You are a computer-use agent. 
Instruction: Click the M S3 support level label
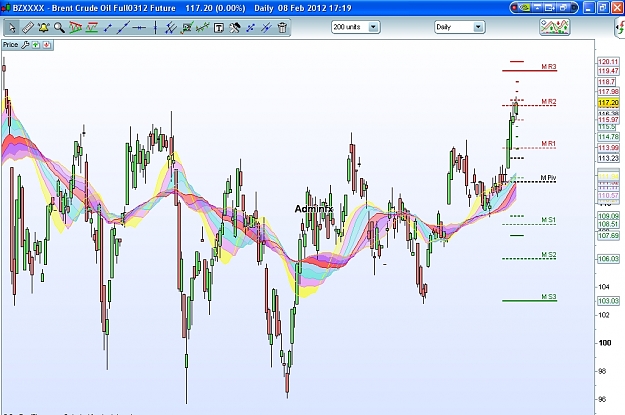point(548,297)
